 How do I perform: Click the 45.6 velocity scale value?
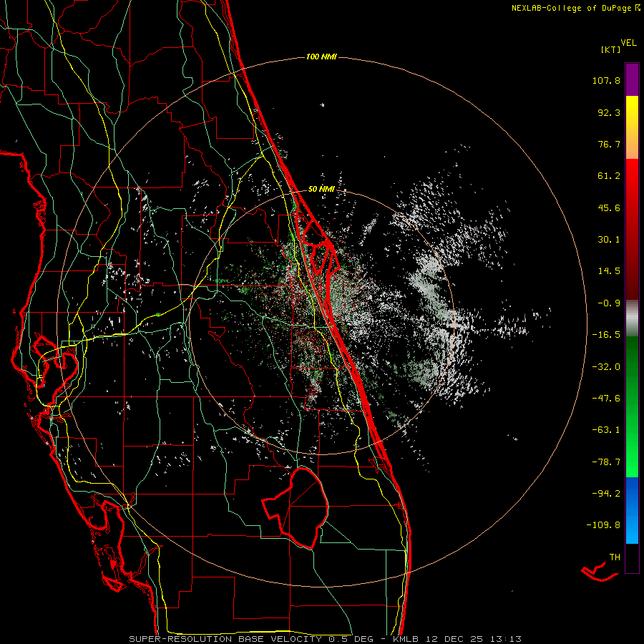pyautogui.click(x=609, y=208)
